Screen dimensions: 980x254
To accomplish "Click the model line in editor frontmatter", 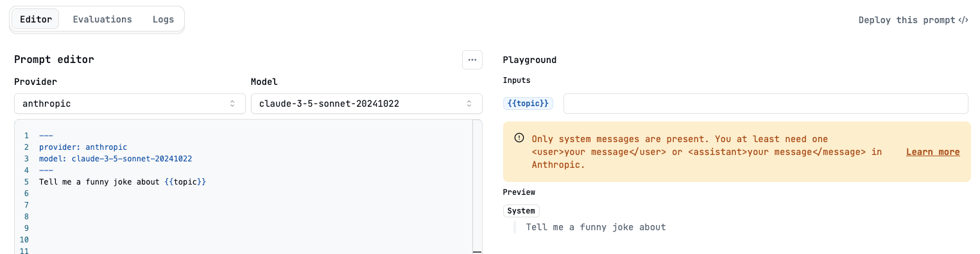I will point(116,159).
